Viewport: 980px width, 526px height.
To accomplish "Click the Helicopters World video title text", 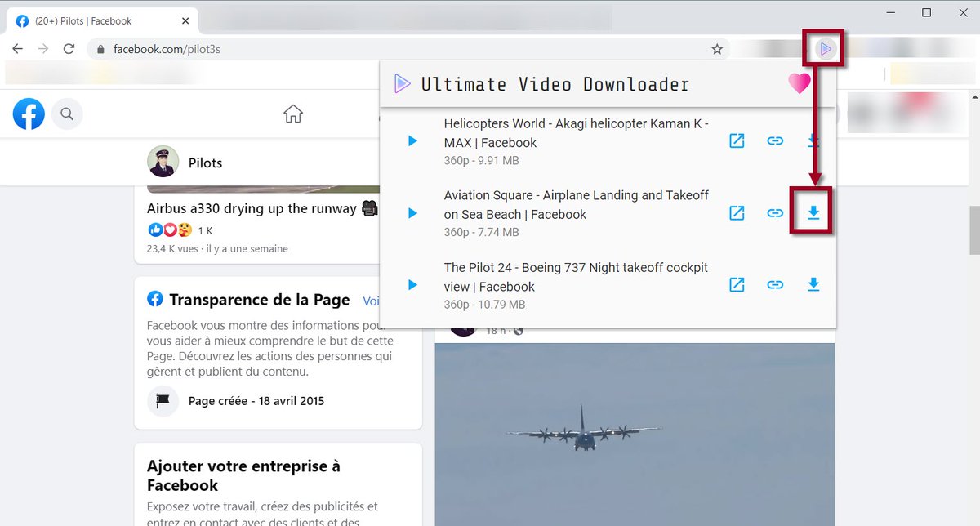I will pyautogui.click(x=576, y=132).
